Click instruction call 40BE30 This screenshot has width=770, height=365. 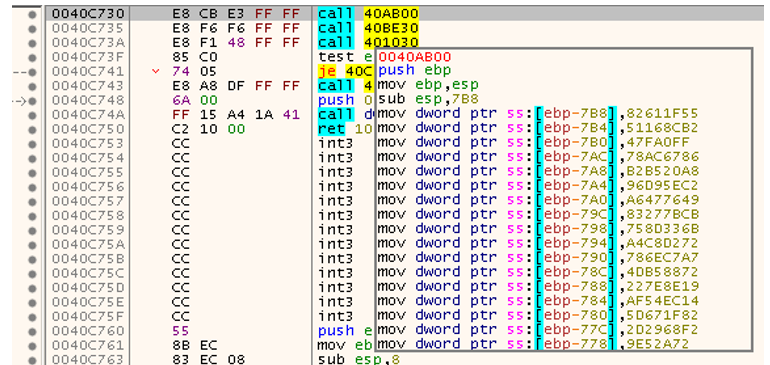(368, 28)
